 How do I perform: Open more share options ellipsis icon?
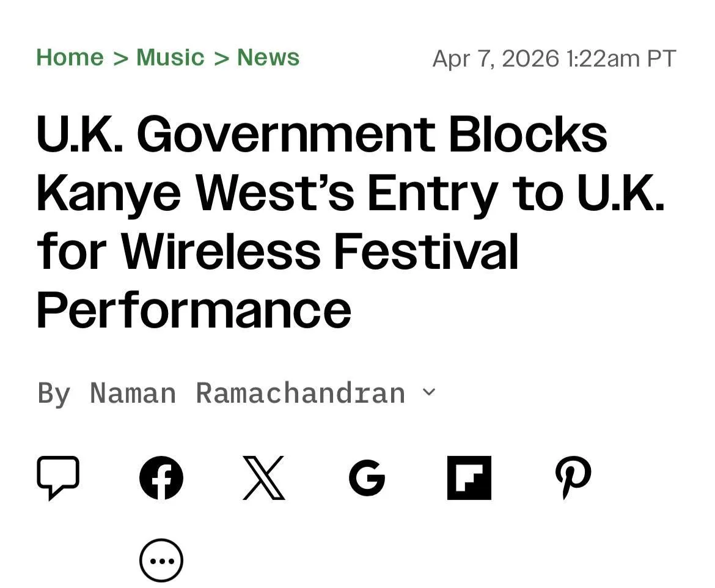pyautogui.click(x=161, y=560)
